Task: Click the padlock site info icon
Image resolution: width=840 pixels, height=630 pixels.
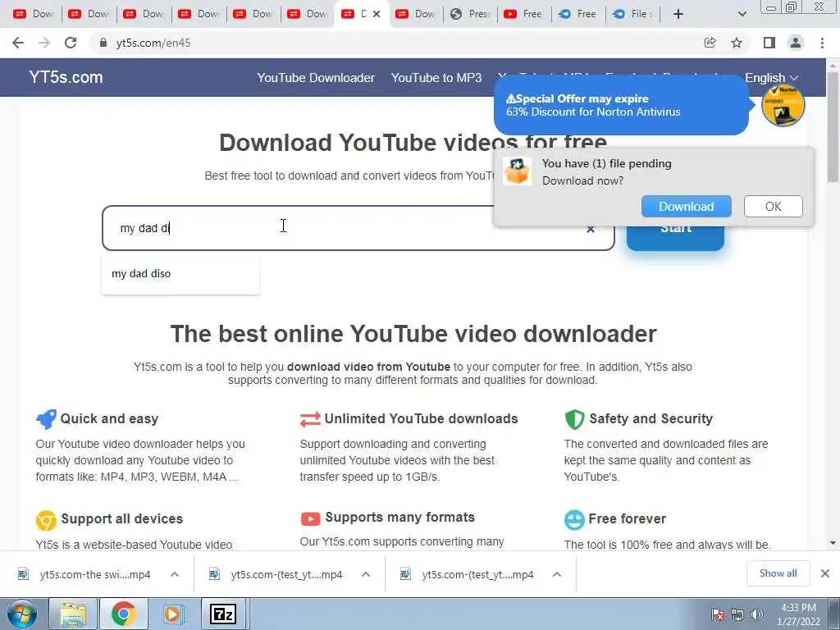Action: [103, 43]
